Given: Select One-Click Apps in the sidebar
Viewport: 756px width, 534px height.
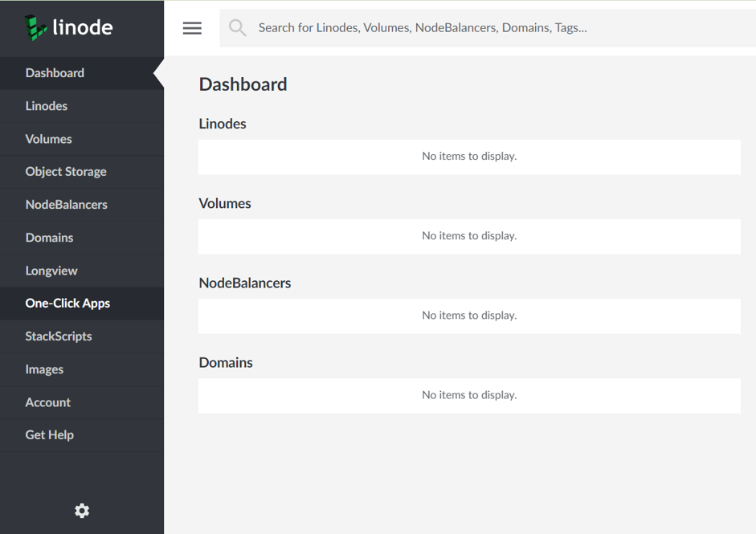Looking at the screenshot, I should click(82, 304).
